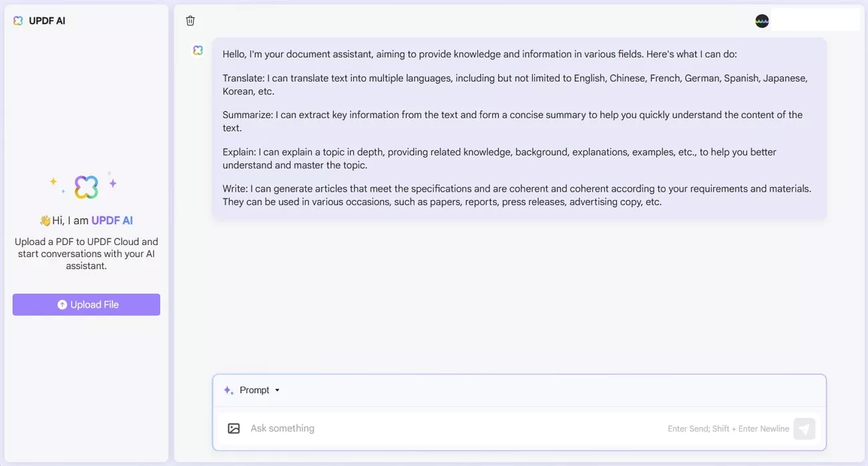Click the sparkle icon next to Prompt
This screenshot has height=466, width=868.
click(x=228, y=390)
